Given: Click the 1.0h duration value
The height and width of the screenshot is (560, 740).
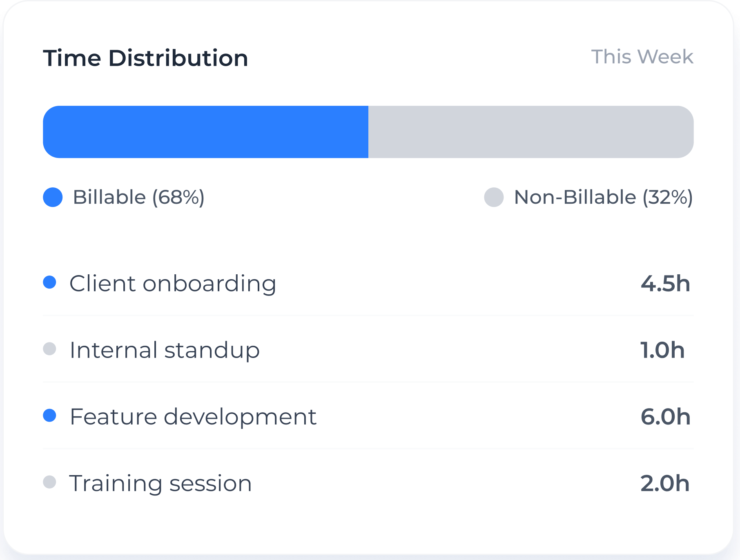Looking at the screenshot, I should pyautogui.click(x=662, y=350).
